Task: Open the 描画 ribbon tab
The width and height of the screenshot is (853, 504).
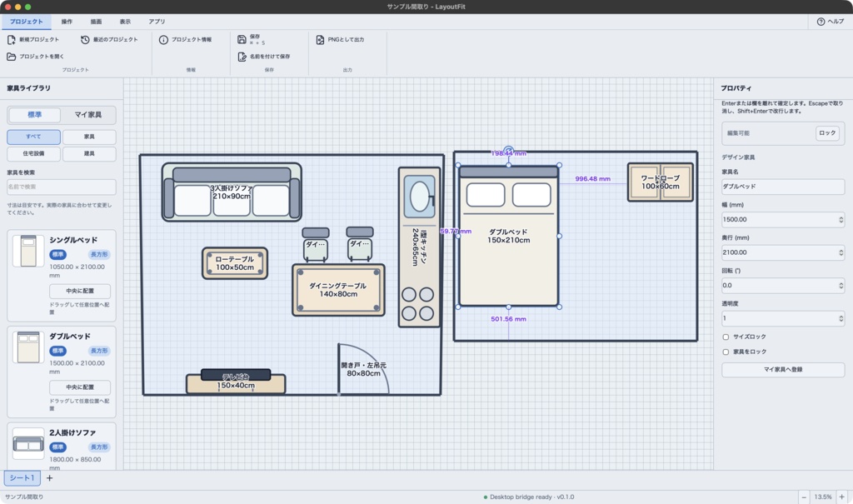Action: tap(97, 22)
